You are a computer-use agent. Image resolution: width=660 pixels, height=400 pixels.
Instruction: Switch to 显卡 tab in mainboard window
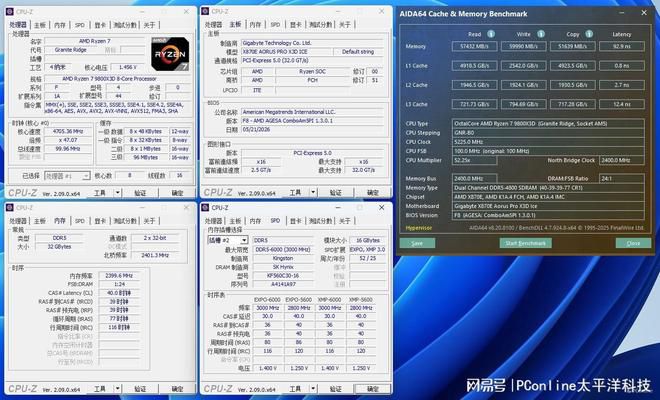pos(295,25)
